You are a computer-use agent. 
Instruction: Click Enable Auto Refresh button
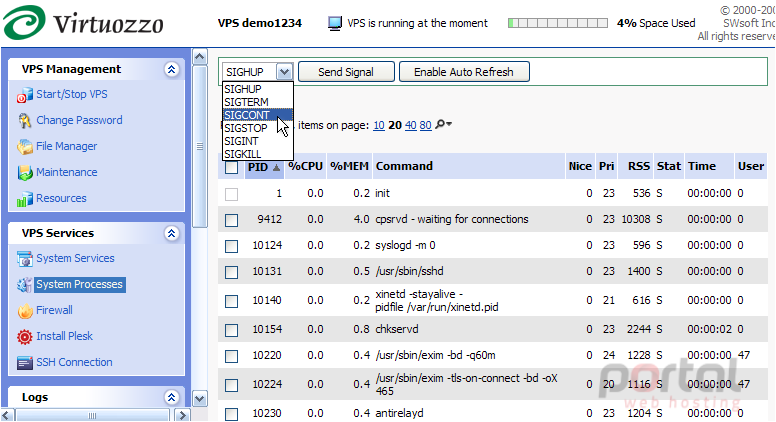click(464, 72)
